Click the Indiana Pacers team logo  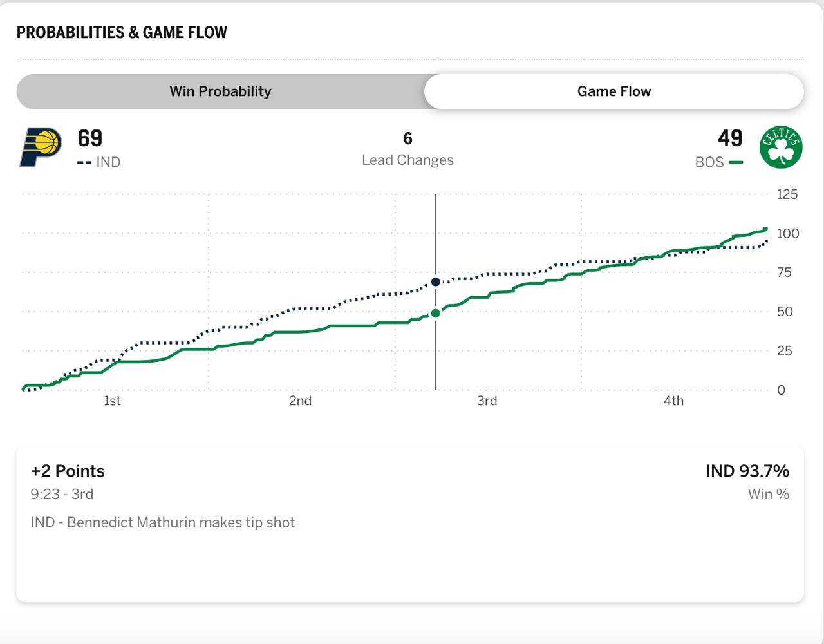41,147
